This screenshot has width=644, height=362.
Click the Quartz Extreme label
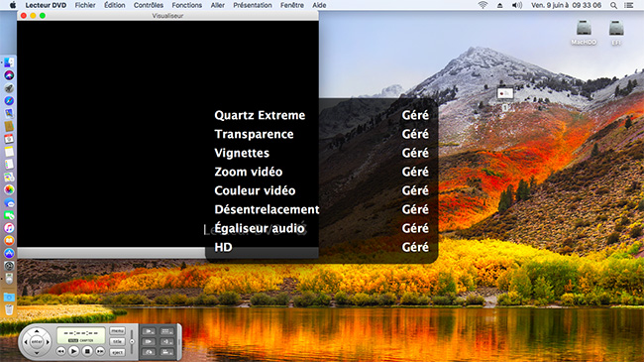click(260, 115)
